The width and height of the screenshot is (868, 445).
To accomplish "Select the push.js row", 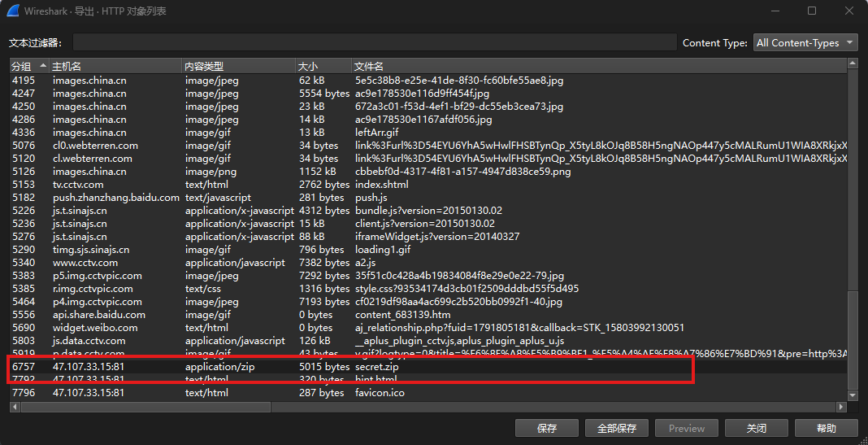I will pos(428,198).
